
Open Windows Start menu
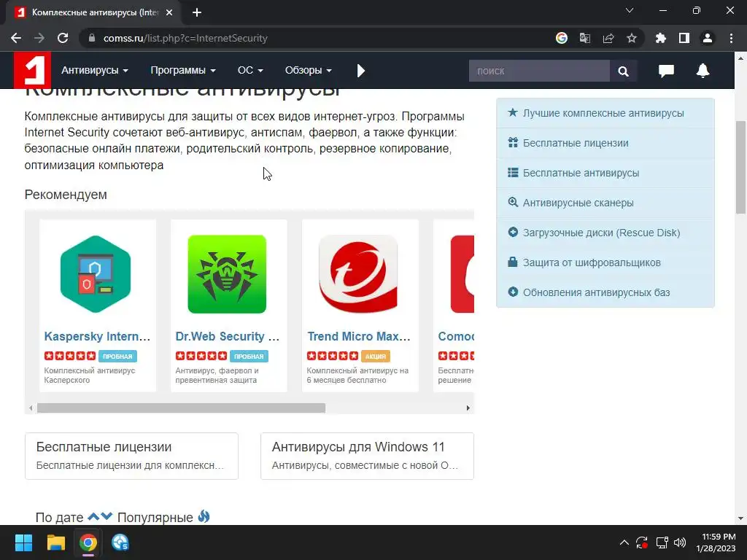point(23,542)
